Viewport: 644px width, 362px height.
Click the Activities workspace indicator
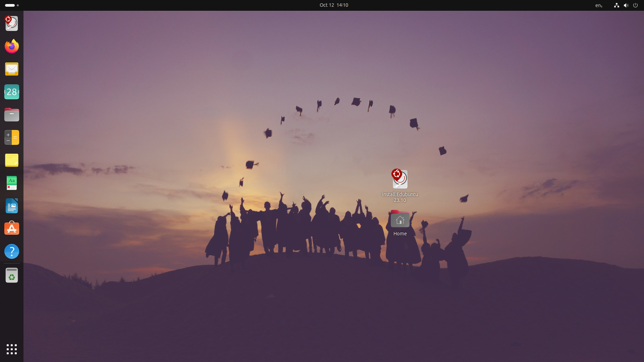coord(12,5)
